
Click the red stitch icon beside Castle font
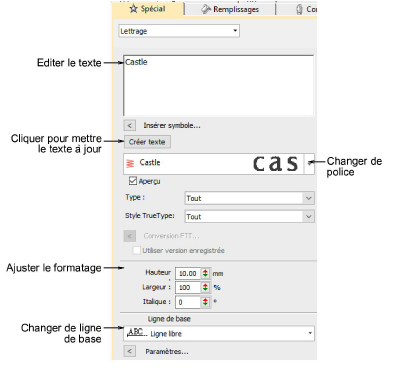130,163
